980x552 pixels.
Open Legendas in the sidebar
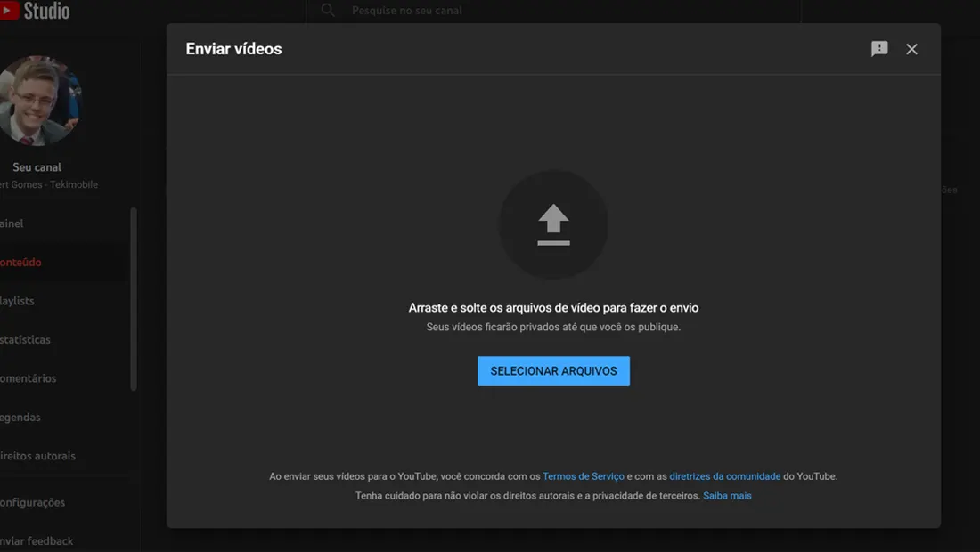[x=20, y=418]
